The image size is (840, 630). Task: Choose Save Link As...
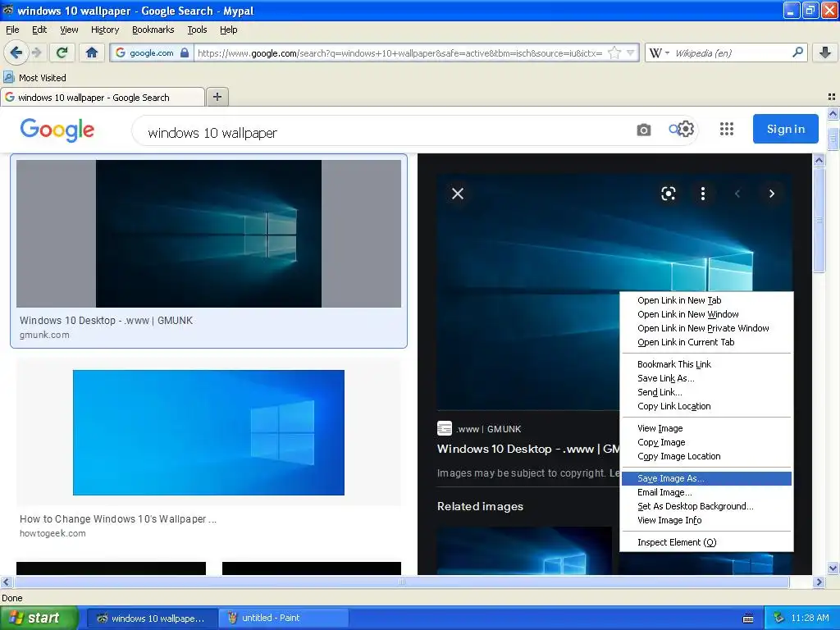[706, 378]
